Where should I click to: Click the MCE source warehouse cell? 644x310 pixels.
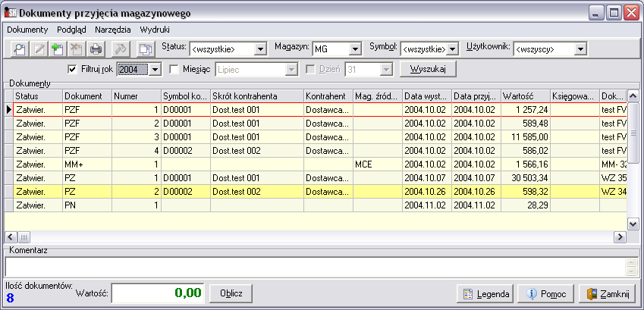pos(378,164)
